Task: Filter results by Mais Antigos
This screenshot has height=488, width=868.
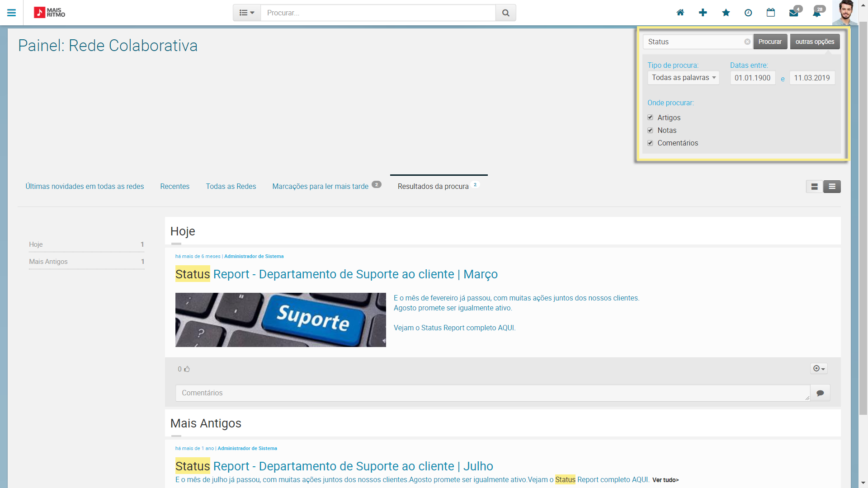Action: (x=87, y=262)
